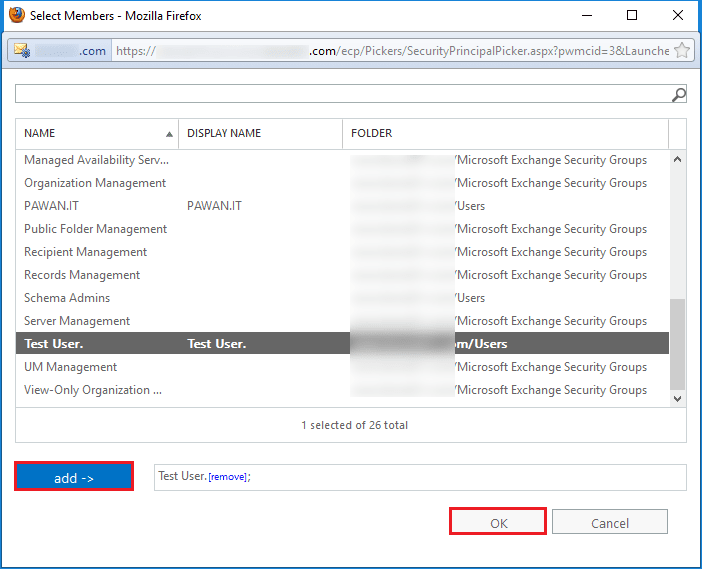Viewport: 702px width, 570px height.
Task: Click the Firefox logo in title bar
Action: pos(17,15)
